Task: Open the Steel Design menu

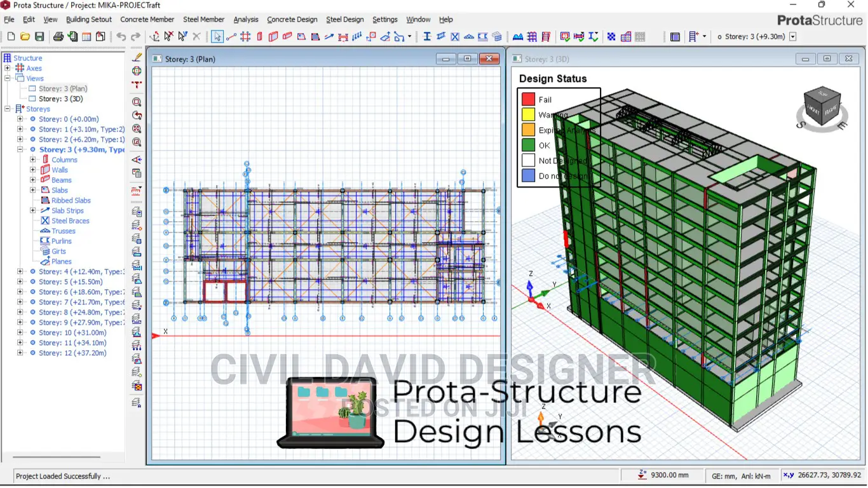Action: pos(345,20)
